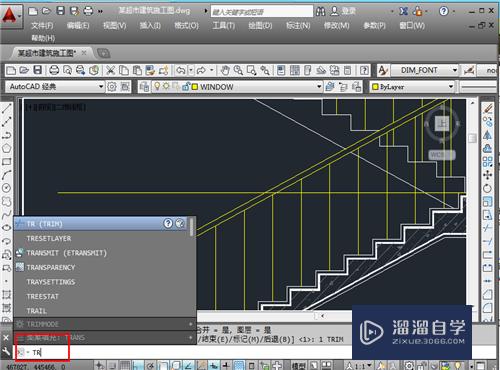Click the Array modify tool
The width and height of the screenshot is (500, 370).
tap(488, 162)
